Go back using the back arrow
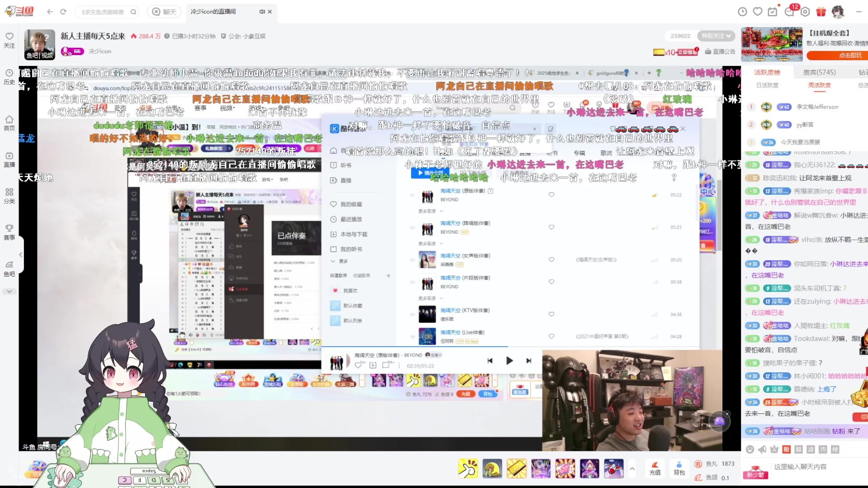The width and height of the screenshot is (868, 488). (x=50, y=12)
